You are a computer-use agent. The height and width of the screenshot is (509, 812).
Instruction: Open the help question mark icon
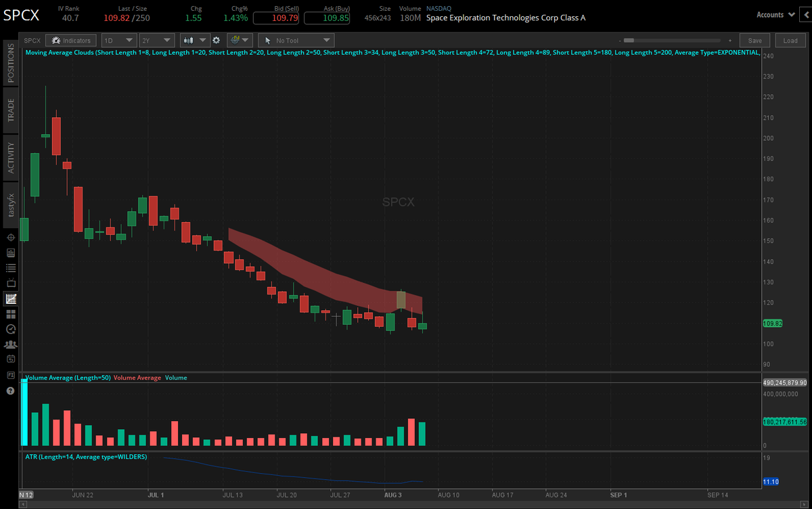tap(11, 391)
